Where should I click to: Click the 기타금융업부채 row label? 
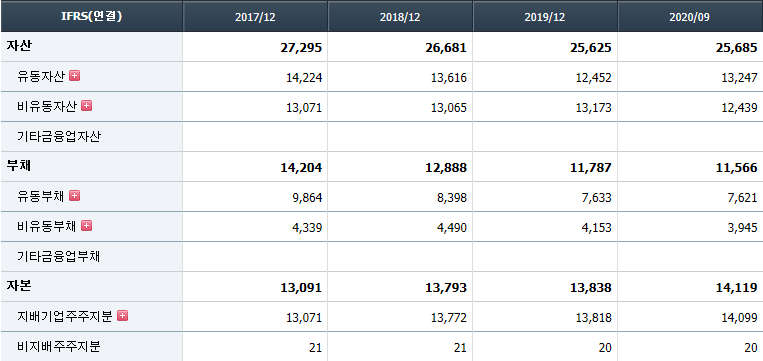tap(58, 257)
